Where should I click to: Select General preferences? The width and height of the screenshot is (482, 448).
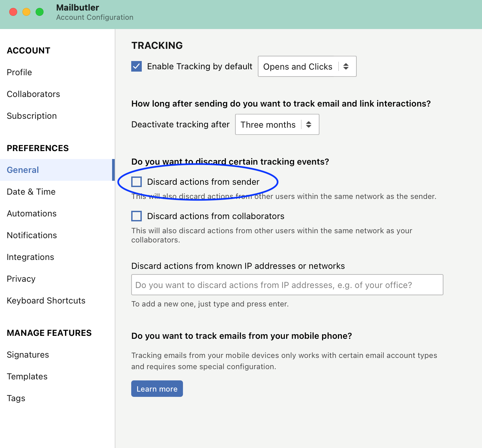[x=57, y=170]
